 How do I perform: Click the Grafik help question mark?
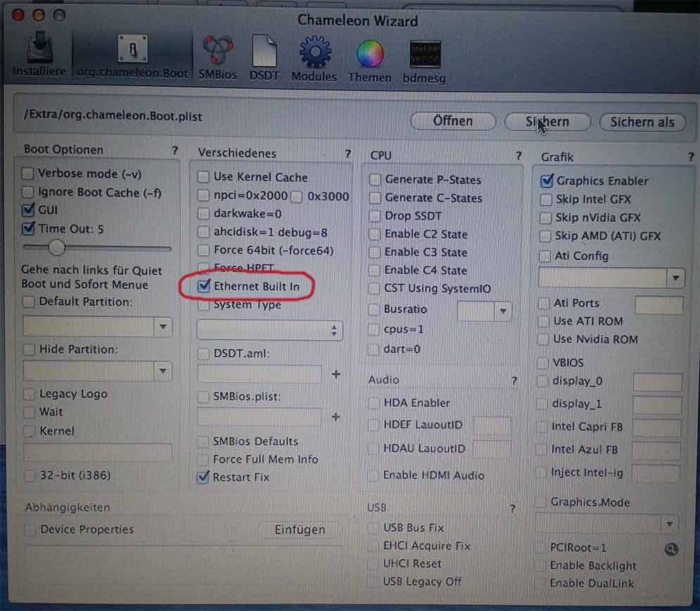(691, 157)
